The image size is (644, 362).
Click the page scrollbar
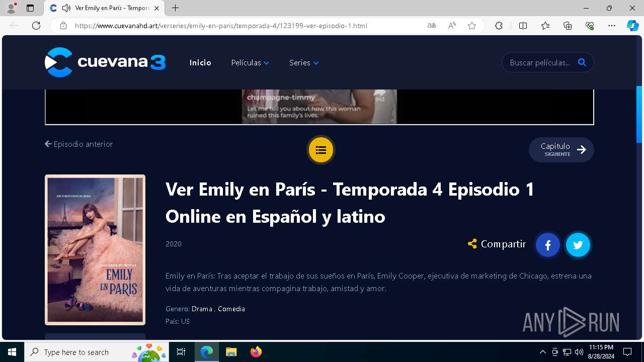coord(639,115)
